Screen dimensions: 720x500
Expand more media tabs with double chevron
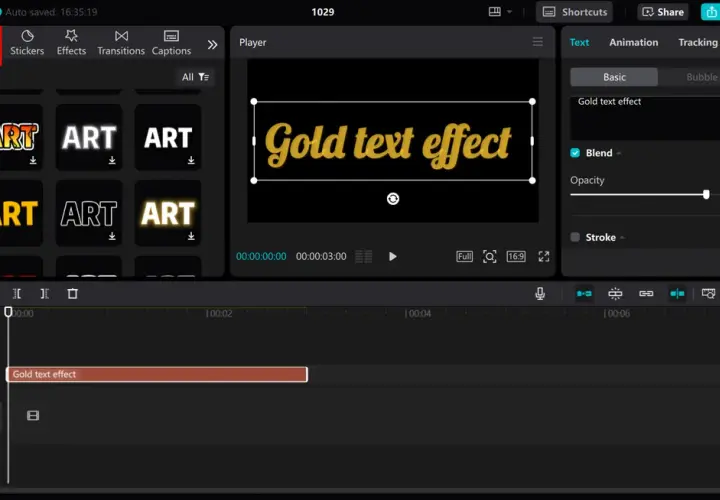212,45
